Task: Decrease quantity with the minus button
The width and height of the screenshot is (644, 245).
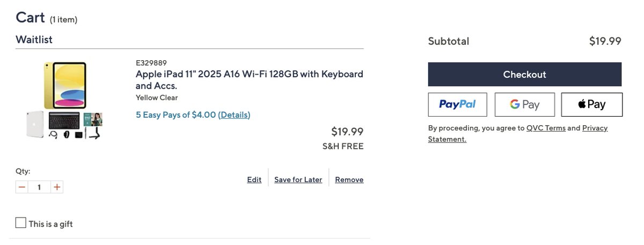Action: pyautogui.click(x=21, y=188)
